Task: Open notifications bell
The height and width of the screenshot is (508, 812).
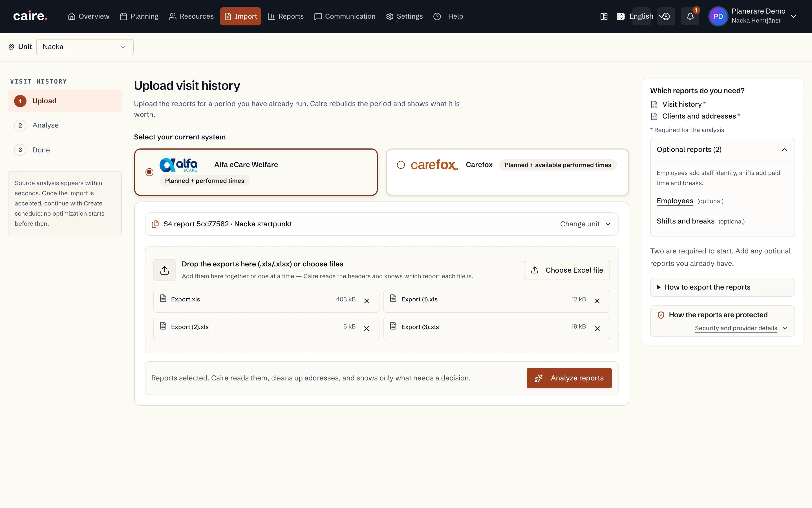Action: point(690,16)
